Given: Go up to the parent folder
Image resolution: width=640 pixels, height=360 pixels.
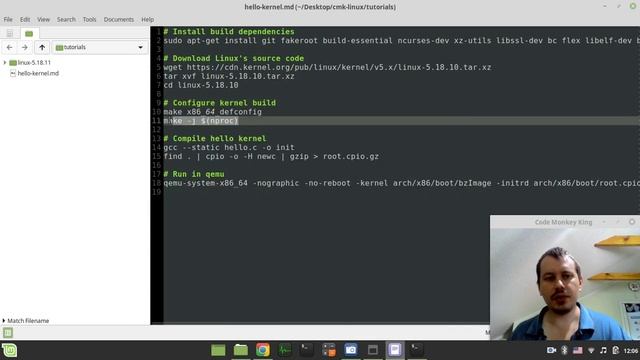Looking at the screenshot, I should coord(42,47).
